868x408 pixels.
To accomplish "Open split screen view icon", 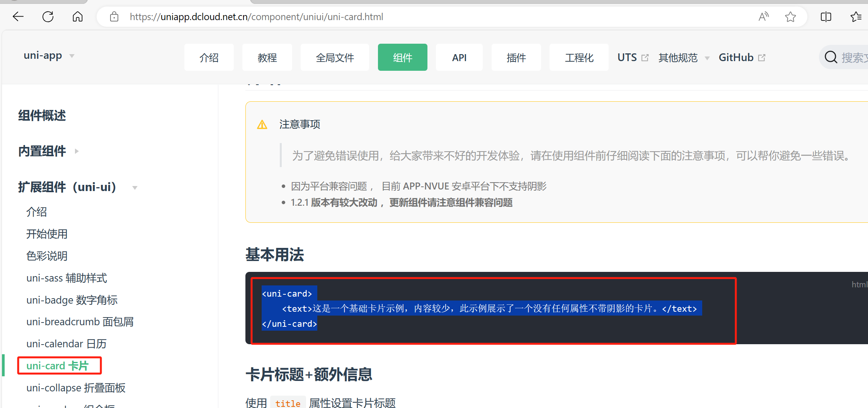I will [x=826, y=17].
